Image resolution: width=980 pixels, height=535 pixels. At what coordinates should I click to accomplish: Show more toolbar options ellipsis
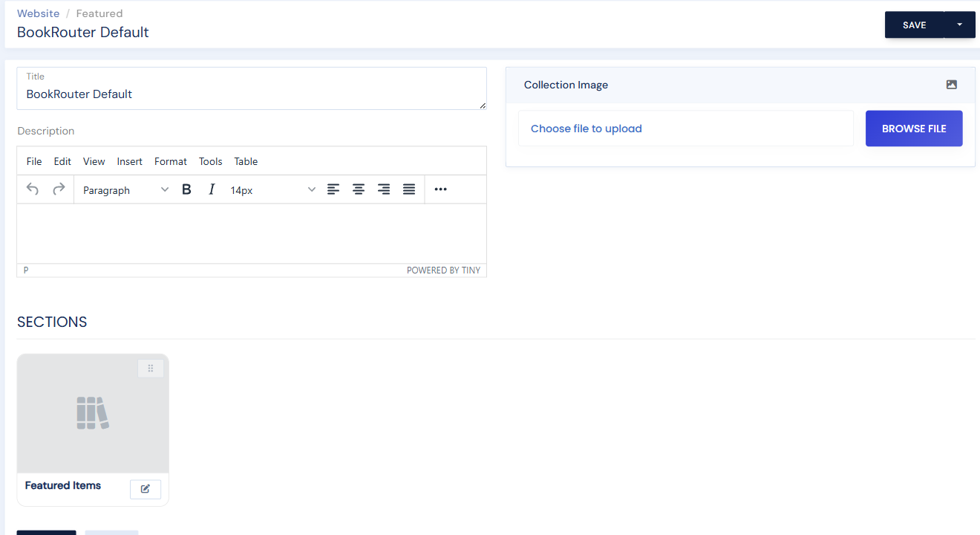click(x=440, y=189)
